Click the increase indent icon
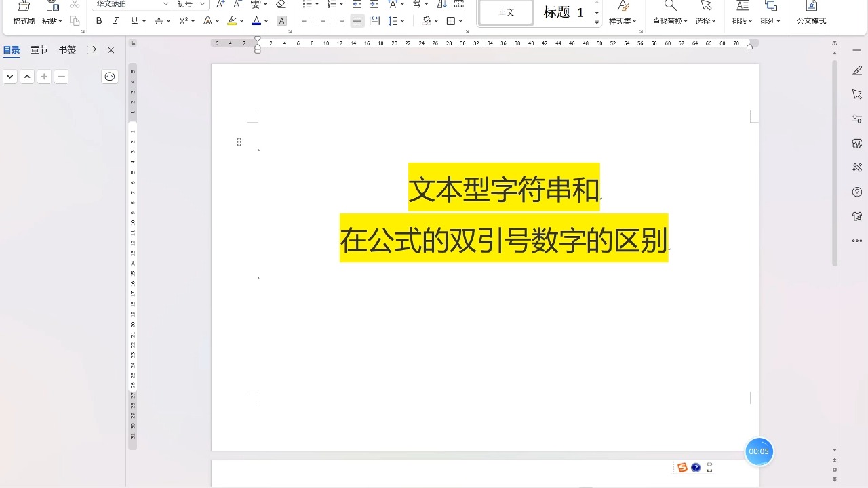868x488 pixels. [x=374, y=4]
